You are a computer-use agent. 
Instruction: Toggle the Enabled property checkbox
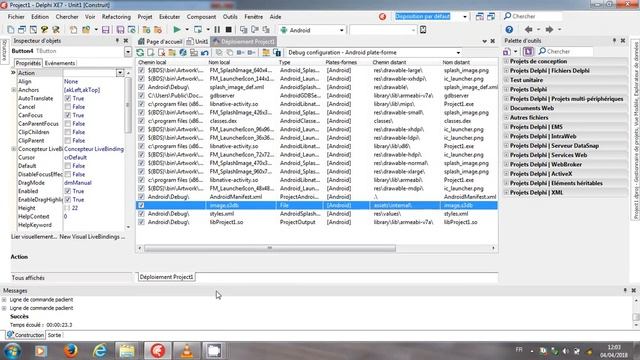68,191
